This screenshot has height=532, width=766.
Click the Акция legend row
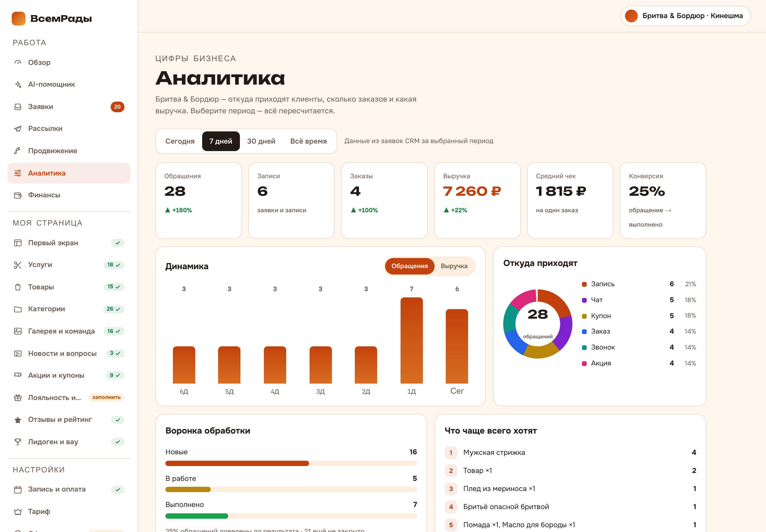click(x=639, y=363)
